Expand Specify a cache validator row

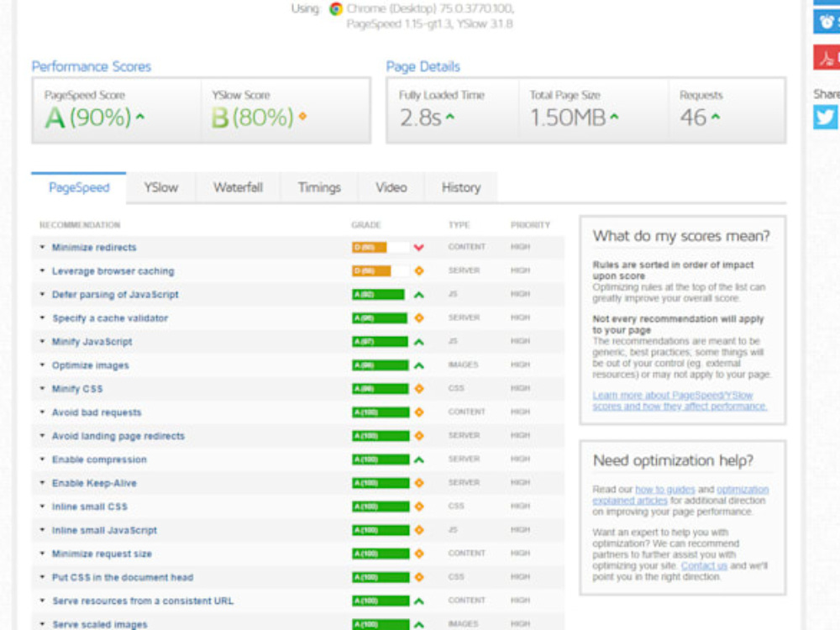point(42,318)
